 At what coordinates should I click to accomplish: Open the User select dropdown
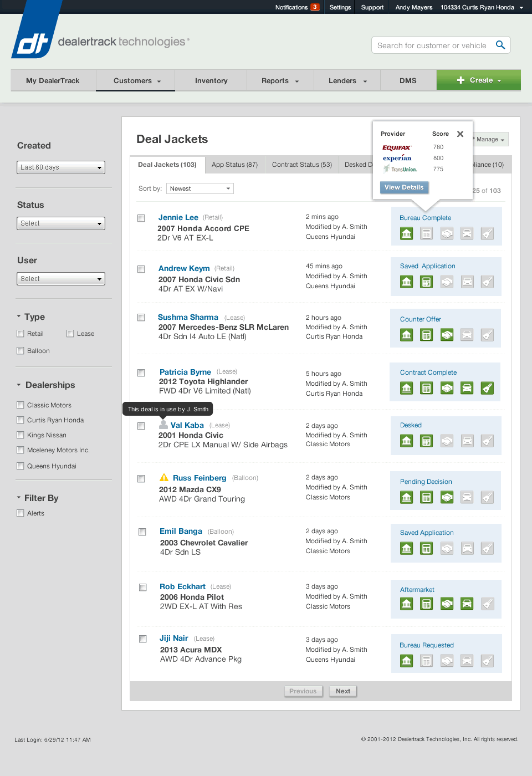click(x=61, y=279)
